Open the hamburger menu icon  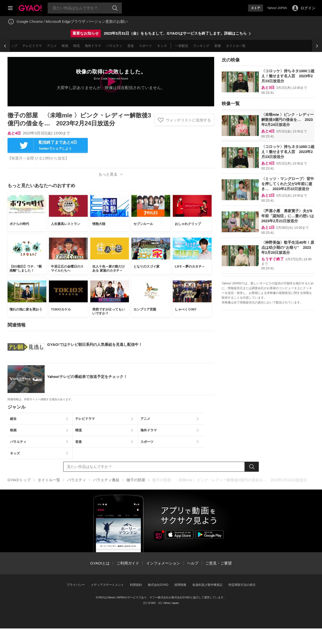10,8
